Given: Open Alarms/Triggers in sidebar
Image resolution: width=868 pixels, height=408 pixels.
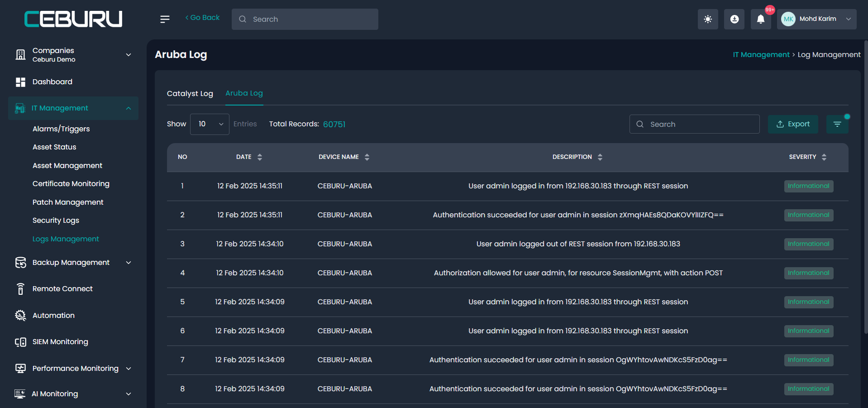Looking at the screenshot, I should (x=61, y=129).
